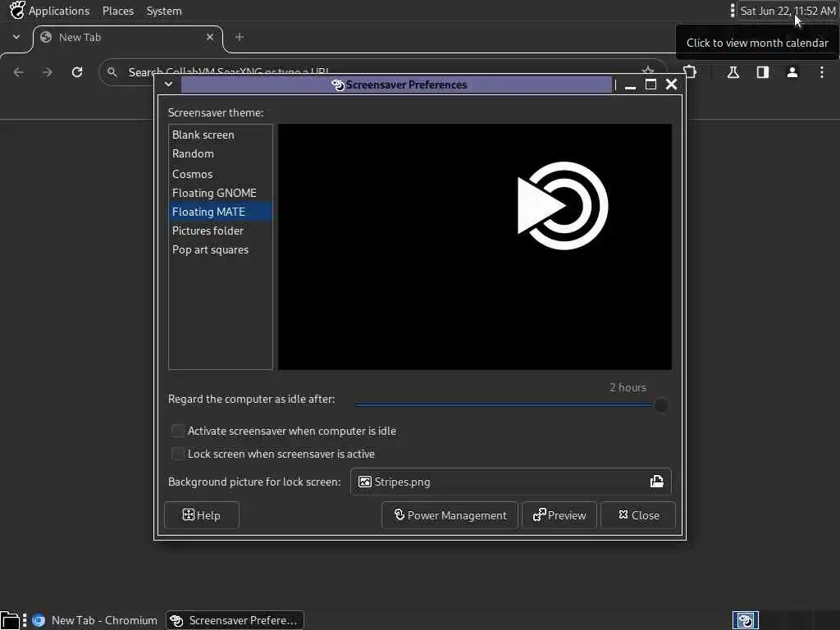Click the Show Desktop icon in bottom panel
The height and width of the screenshot is (630, 840).
[x=10, y=620]
